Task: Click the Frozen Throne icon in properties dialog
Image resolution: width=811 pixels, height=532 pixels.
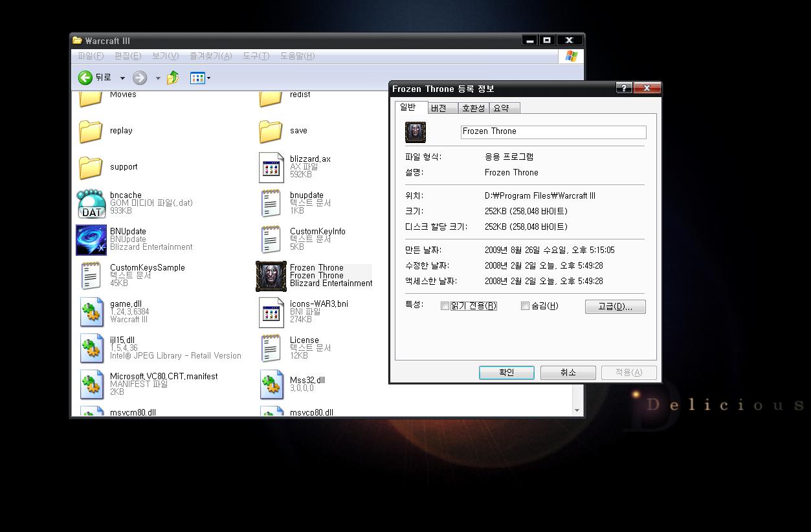Action: (416, 132)
